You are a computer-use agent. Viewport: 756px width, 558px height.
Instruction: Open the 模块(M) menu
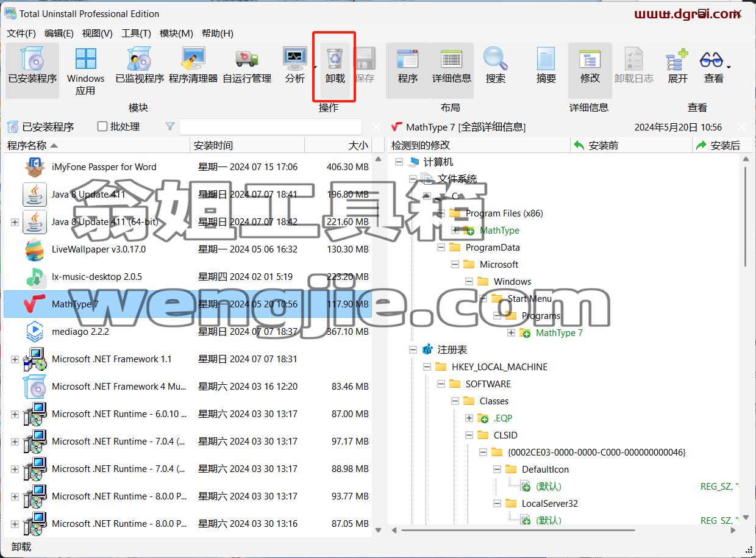(176, 34)
